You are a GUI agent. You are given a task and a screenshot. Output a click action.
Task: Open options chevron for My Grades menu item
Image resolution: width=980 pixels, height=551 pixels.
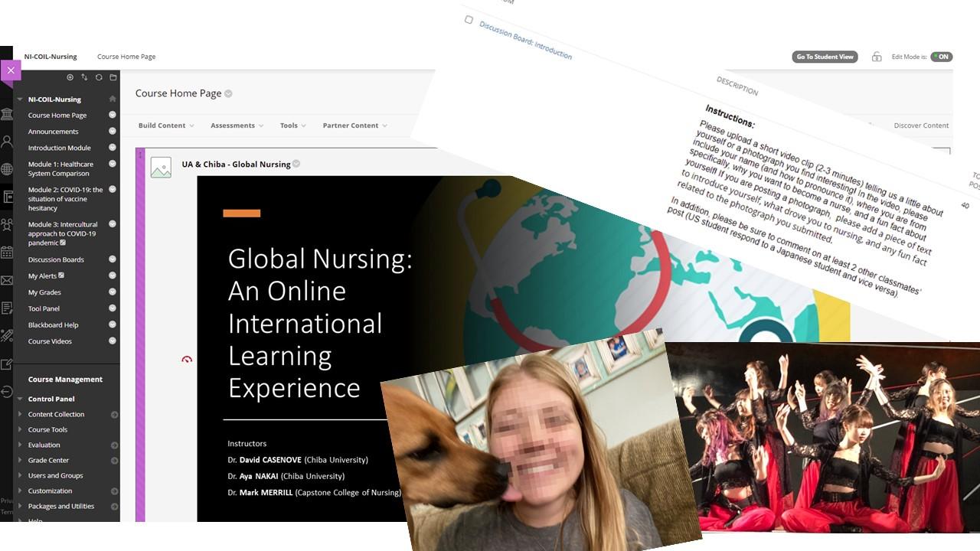point(113,292)
